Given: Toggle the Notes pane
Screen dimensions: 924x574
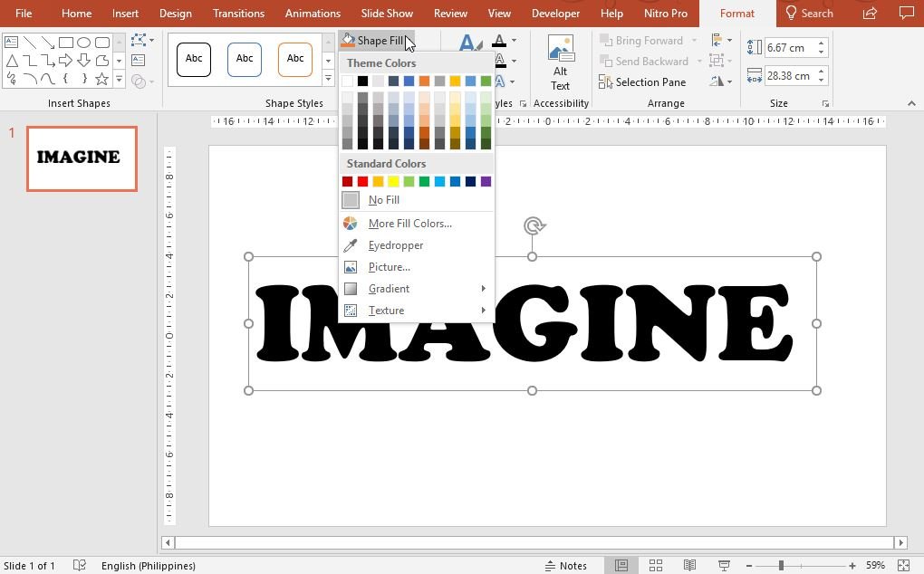Looking at the screenshot, I should 566,565.
